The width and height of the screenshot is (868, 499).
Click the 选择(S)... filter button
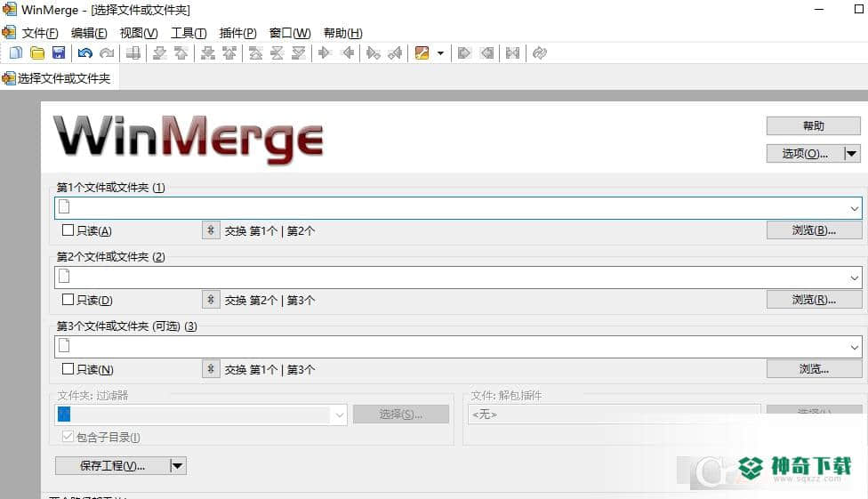401,414
